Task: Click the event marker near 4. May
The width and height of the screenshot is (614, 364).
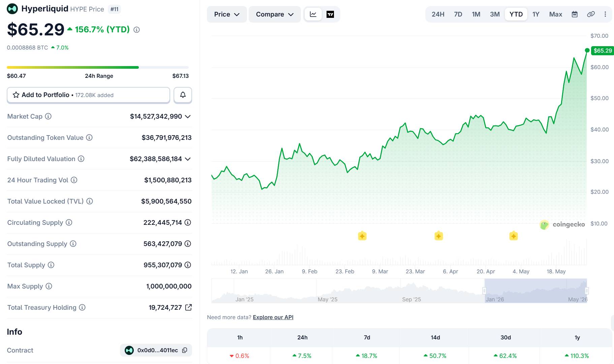Action: 514,236
